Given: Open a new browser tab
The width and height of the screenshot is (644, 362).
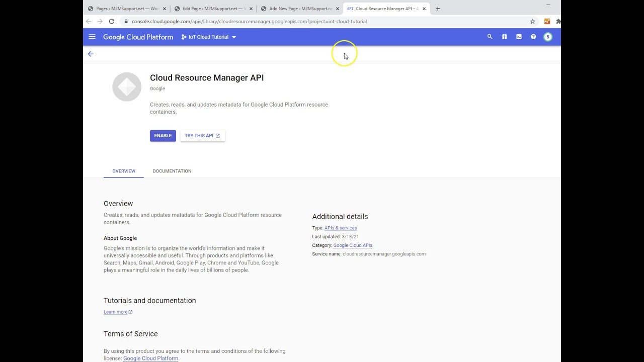Looking at the screenshot, I should [x=438, y=9].
